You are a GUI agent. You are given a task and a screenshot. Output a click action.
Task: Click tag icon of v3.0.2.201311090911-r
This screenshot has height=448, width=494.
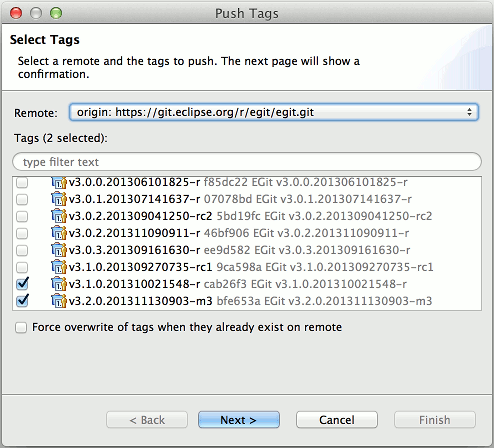click(59, 233)
